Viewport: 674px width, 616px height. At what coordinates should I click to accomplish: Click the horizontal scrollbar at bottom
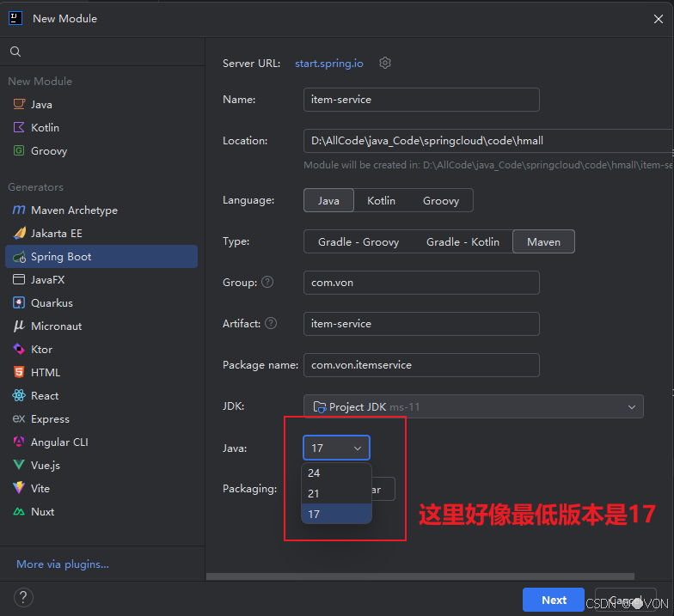[x=420, y=576]
